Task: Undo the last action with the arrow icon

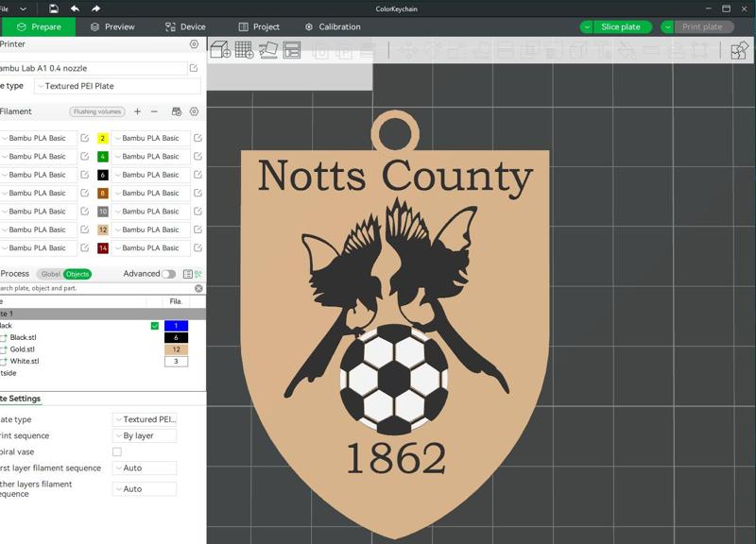Action: tap(75, 8)
